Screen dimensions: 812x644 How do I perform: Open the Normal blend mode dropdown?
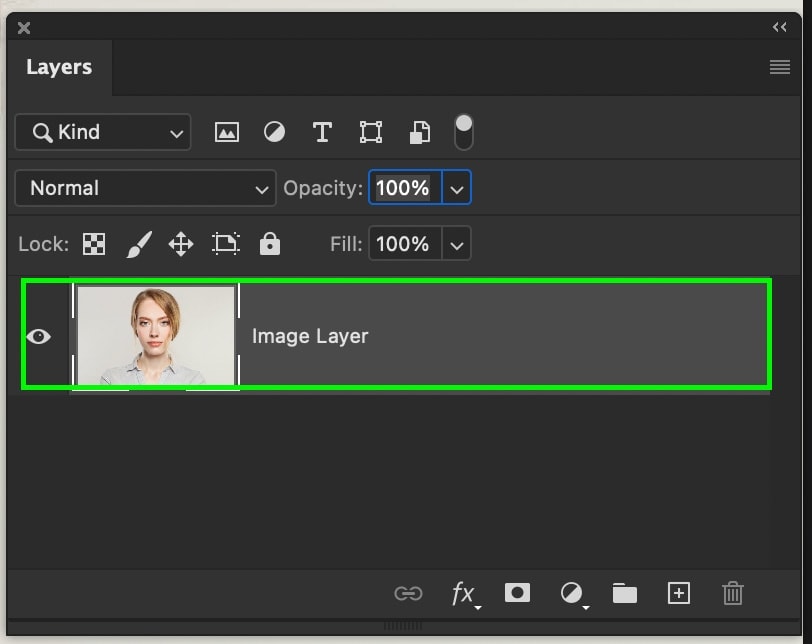click(145, 188)
